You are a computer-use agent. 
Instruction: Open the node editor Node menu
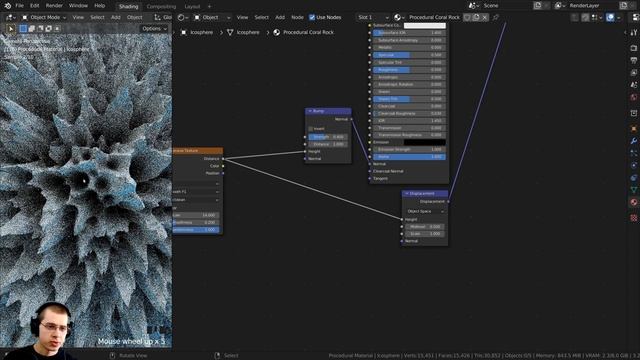297,17
